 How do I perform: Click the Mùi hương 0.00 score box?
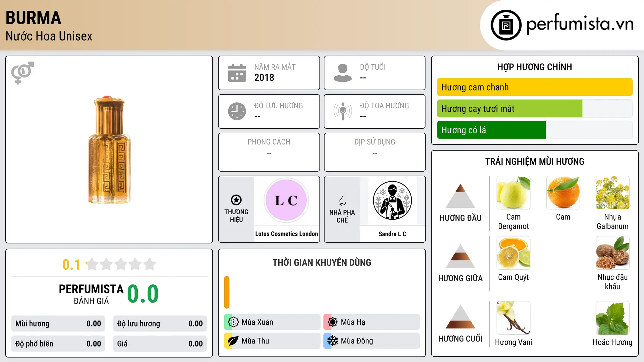[x=58, y=324]
